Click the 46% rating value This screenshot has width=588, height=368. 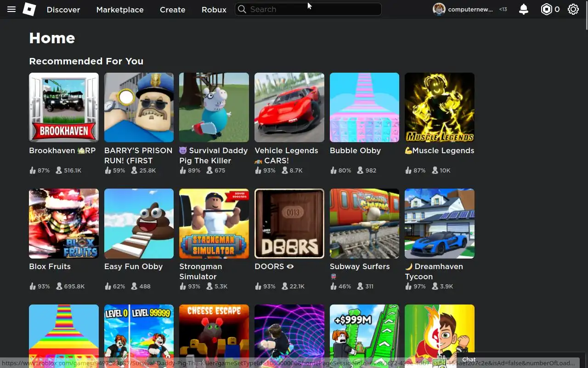pyautogui.click(x=345, y=286)
